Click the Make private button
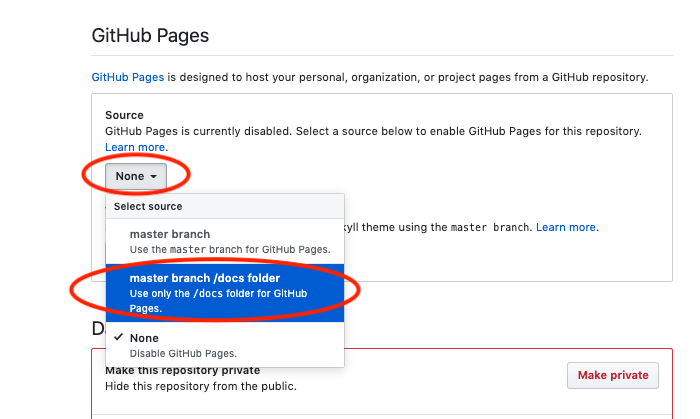The image size is (700, 419). (x=613, y=375)
